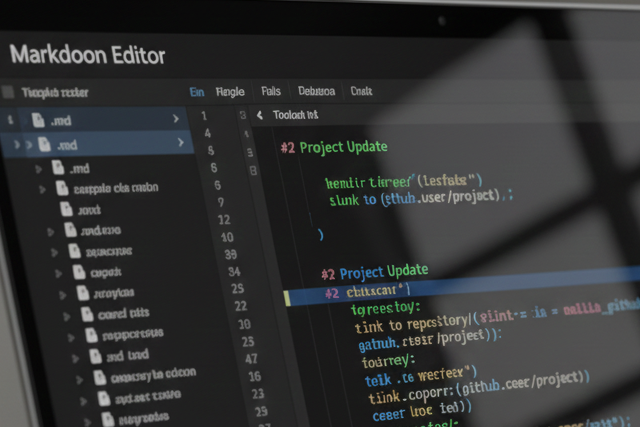Viewport: 640px width, 427px height.
Task: Click the file icon beside "capple cia cnabn"
Action: pos(61,188)
